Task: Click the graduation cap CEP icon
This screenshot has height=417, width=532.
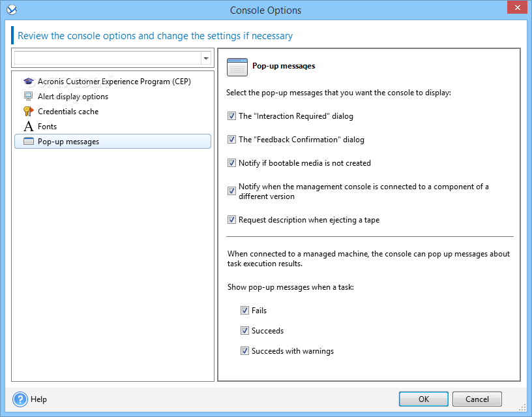Action: pyautogui.click(x=28, y=82)
